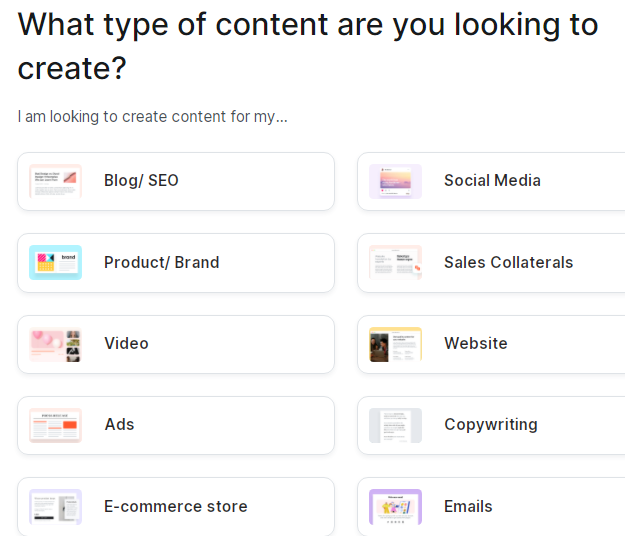Screen dimensions: 625x536
Task: Click the pink Video thumbnail icon
Action: (x=55, y=344)
